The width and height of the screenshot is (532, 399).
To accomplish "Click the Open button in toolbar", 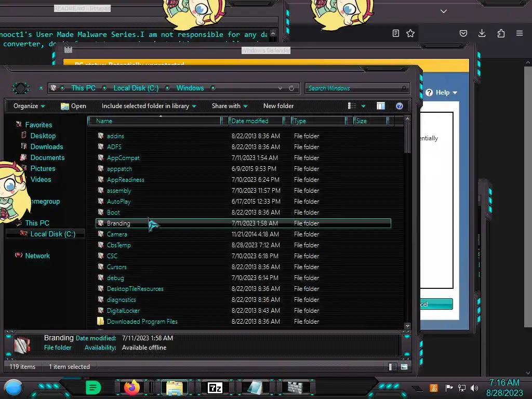I will pos(73,106).
